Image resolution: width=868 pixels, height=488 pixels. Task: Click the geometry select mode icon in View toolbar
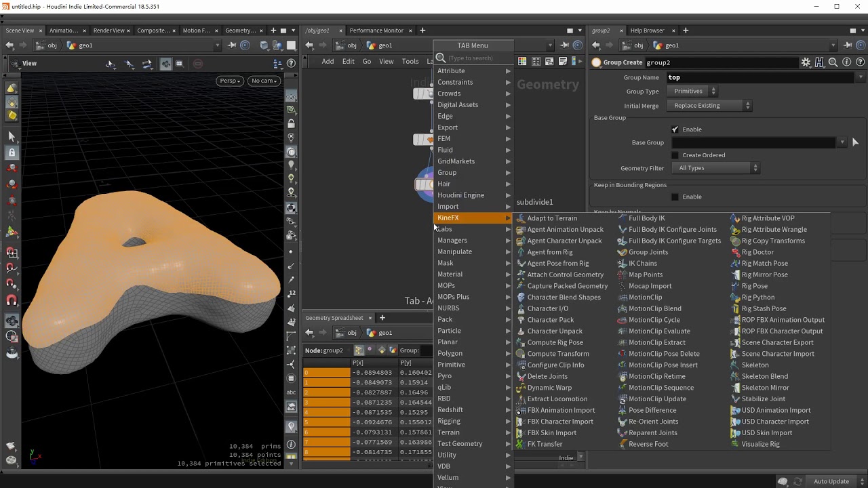click(x=166, y=64)
